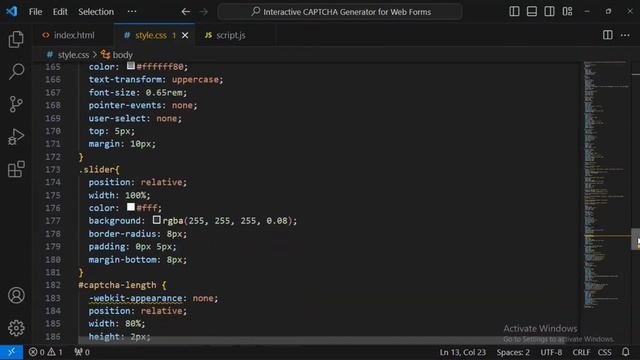The height and width of the screenshot is (360, 640).
Task: Click the ports forwarded indicator showing 0
Action: 82,352
